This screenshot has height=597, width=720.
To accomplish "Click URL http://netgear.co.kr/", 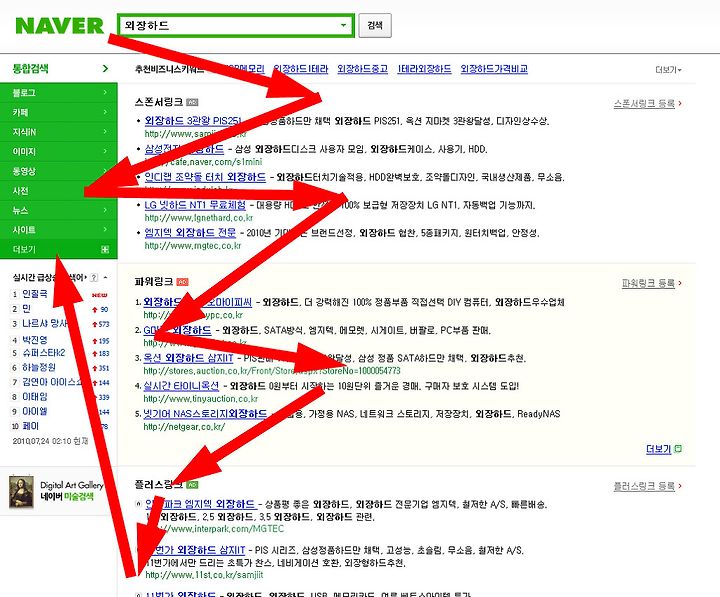I will click(184, 427).
